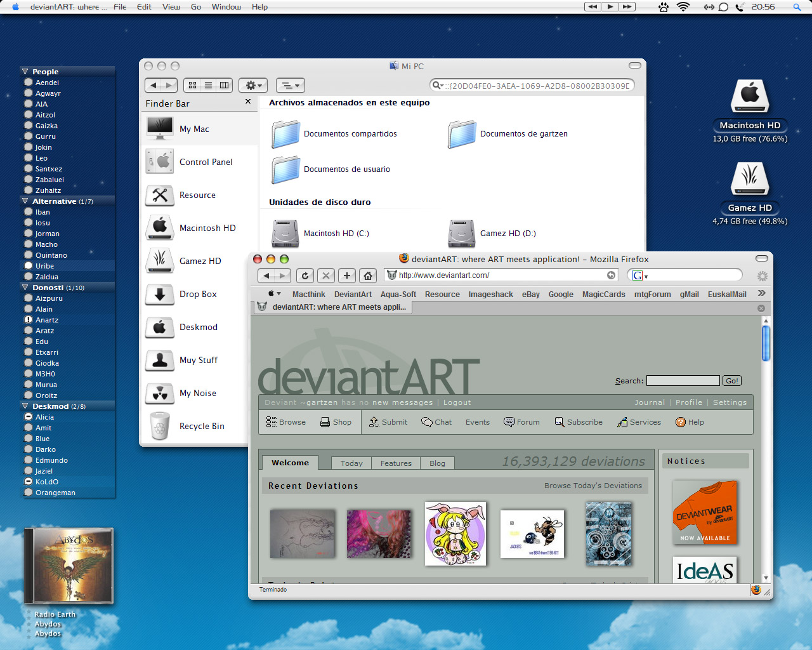Open Gamez HD (D:) drive
This screenshot has height=650, width=812.
492,234
